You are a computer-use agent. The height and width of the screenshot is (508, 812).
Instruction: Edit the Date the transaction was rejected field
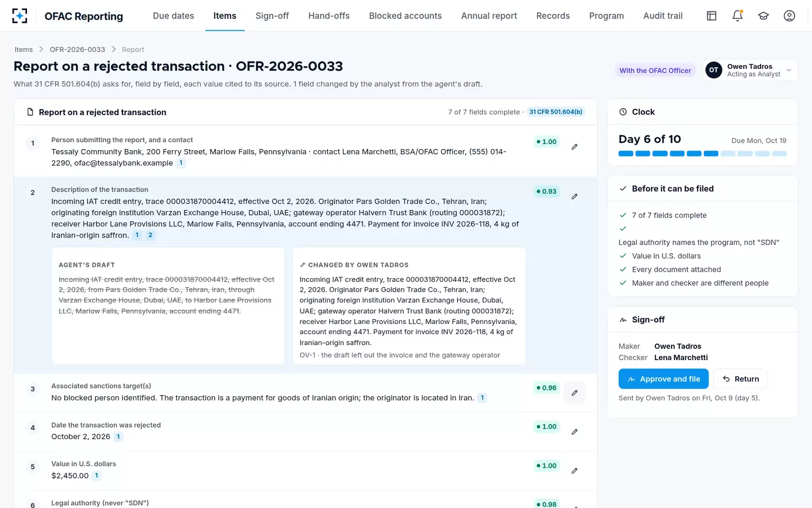575,432
